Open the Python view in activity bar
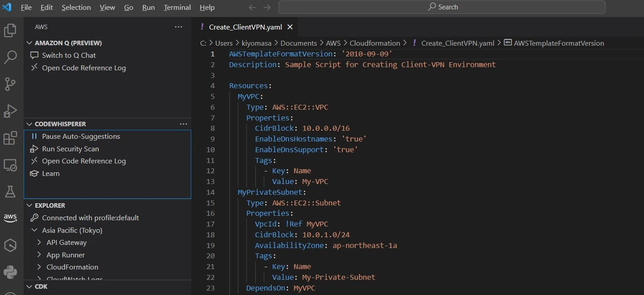The image size is (644, 295). (x=10, y=272)
